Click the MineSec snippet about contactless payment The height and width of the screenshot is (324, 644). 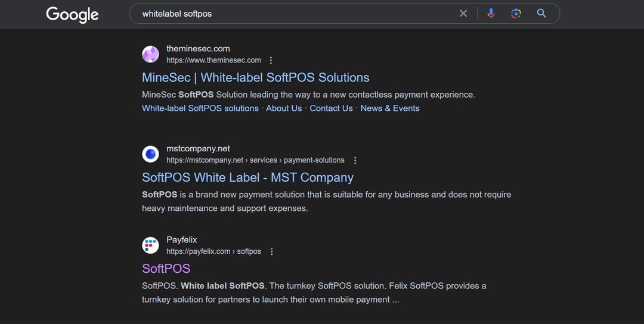pyautogui.click(x=308, y=95)
